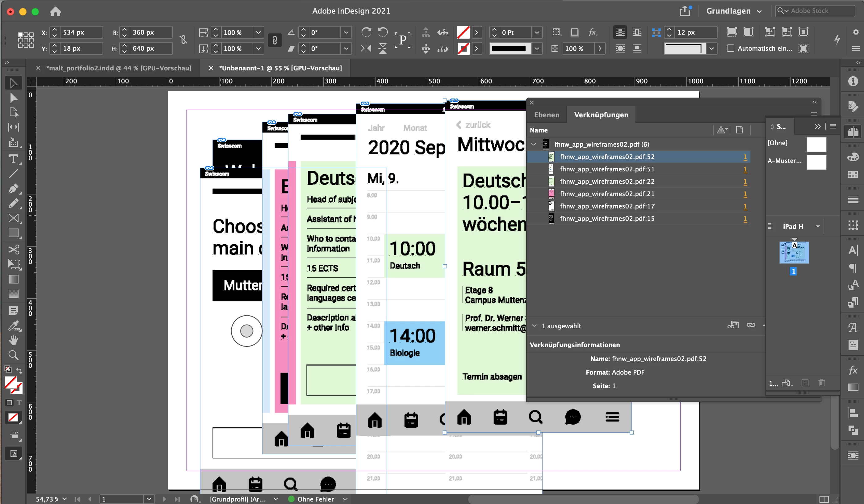The height and width of the screenshot is (504, 864).
Task: Toggle constrain width and height proportions
Action: point(183,40)
